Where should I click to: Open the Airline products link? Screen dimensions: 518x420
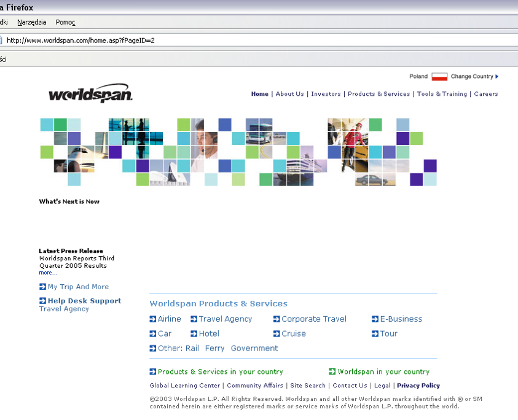[170, 319]
